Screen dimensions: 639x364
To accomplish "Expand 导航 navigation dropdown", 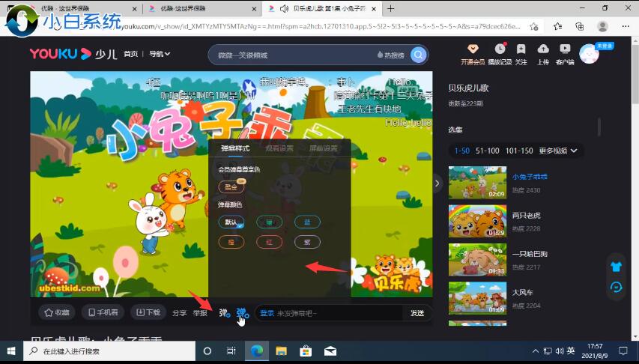I will coord(160,54).
